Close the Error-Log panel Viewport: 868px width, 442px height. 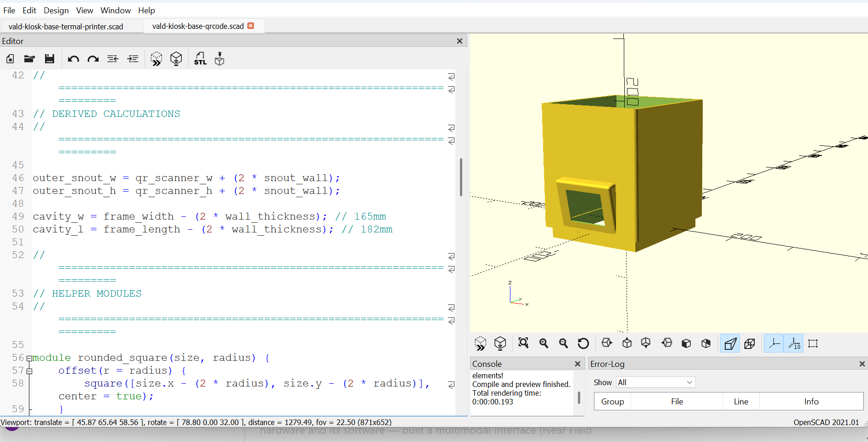click(x=862, y=364)
